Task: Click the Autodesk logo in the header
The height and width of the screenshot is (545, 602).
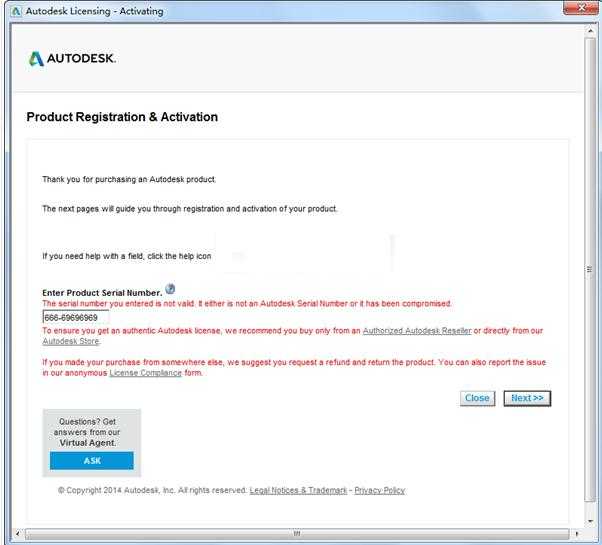Action: (72, 59)
